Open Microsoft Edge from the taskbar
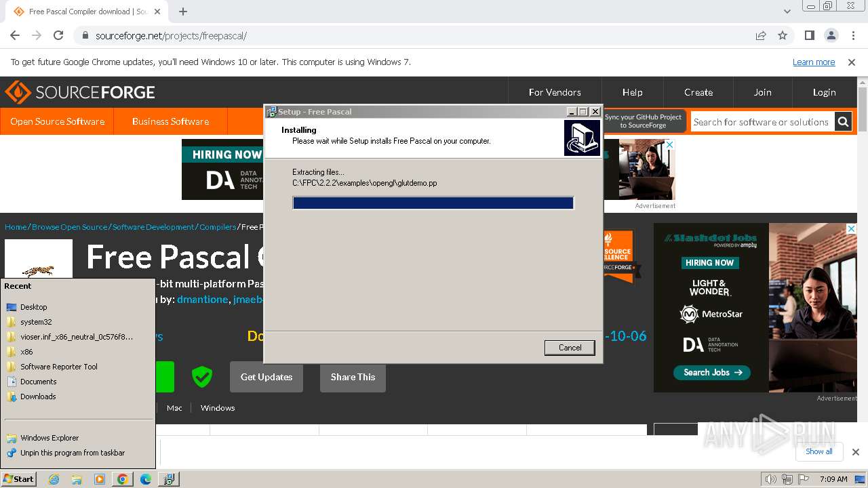The width and height of the screenshot is (868, 488). click(x=145, y=479)
